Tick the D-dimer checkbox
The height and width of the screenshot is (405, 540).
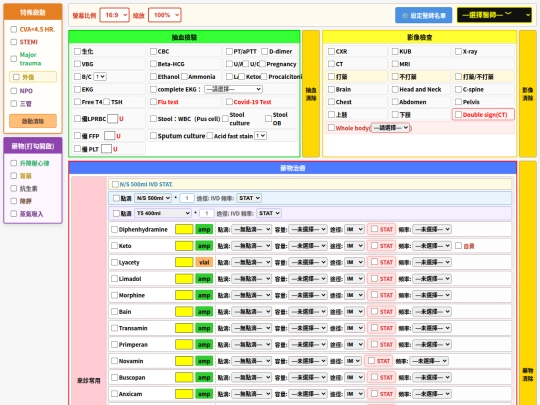264,51
